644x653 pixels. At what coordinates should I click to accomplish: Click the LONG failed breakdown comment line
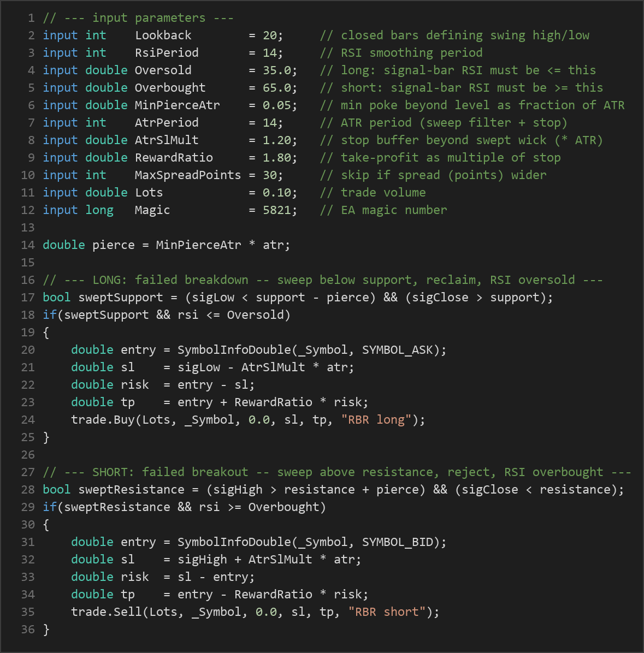[322, 280]
